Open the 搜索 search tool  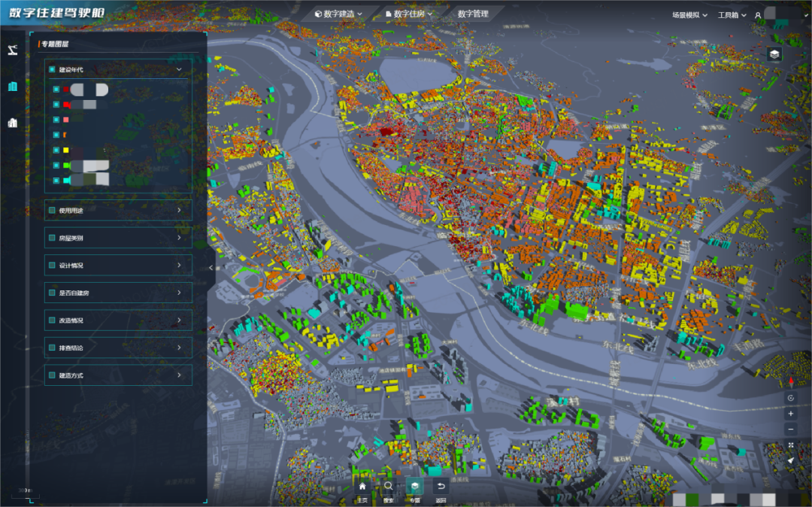pos(388,487)
